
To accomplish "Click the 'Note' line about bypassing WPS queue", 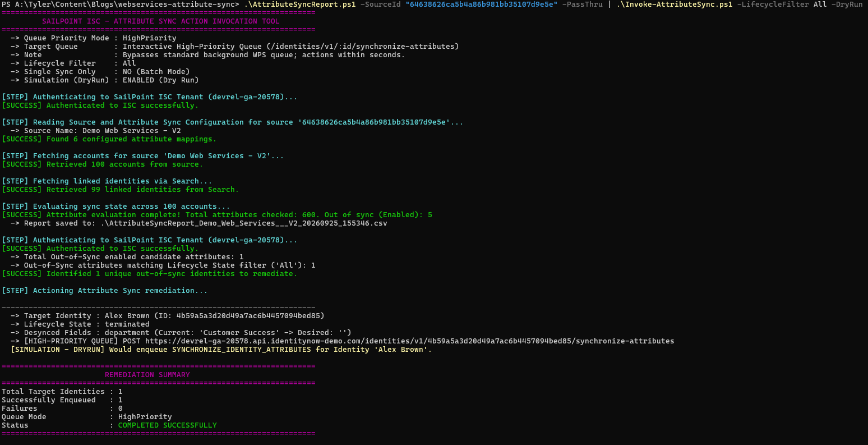I will (x=208, y=55).
